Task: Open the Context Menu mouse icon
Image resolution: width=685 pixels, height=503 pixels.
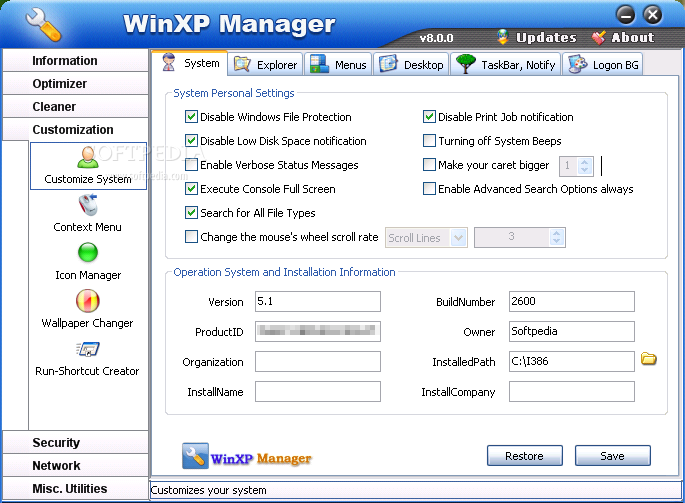Action: pyautogui.click(x=88, y=205)
